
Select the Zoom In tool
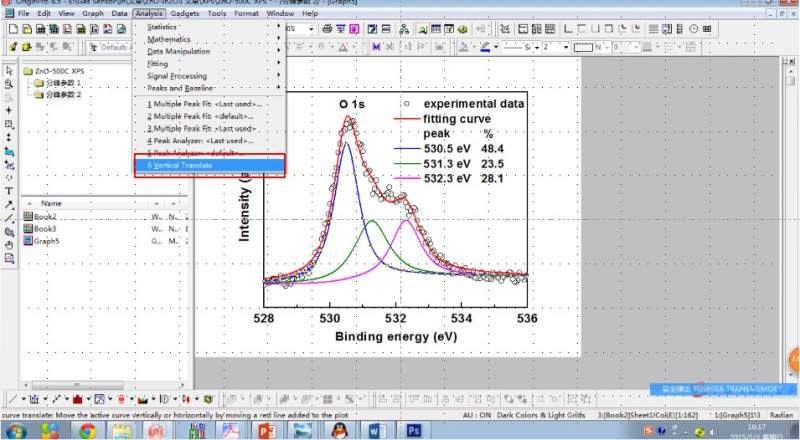(x=9, y=84)
